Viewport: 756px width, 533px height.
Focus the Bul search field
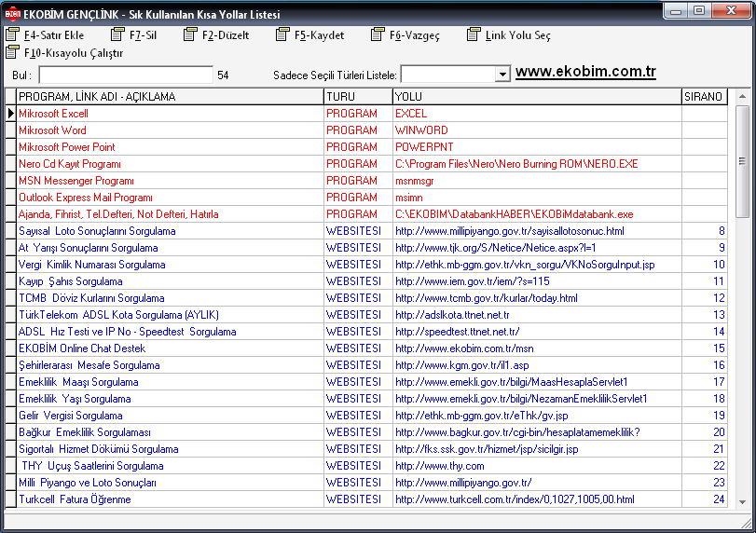(126, 75)
